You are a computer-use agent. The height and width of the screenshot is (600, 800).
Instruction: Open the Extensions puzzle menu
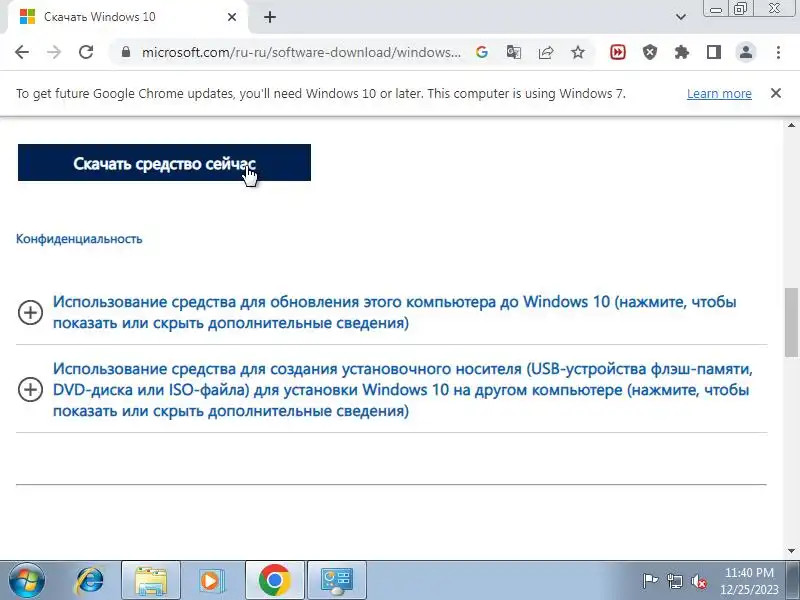682,52
